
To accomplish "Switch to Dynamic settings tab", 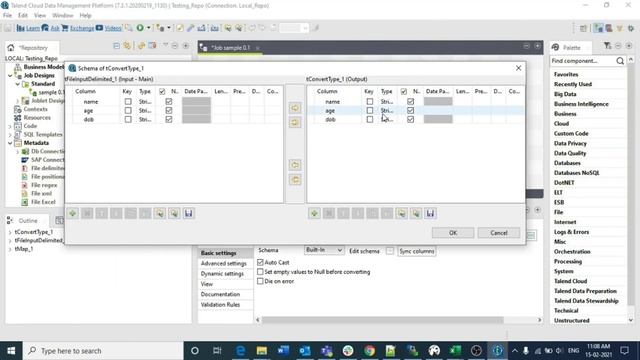I will (x=222, y=274).
